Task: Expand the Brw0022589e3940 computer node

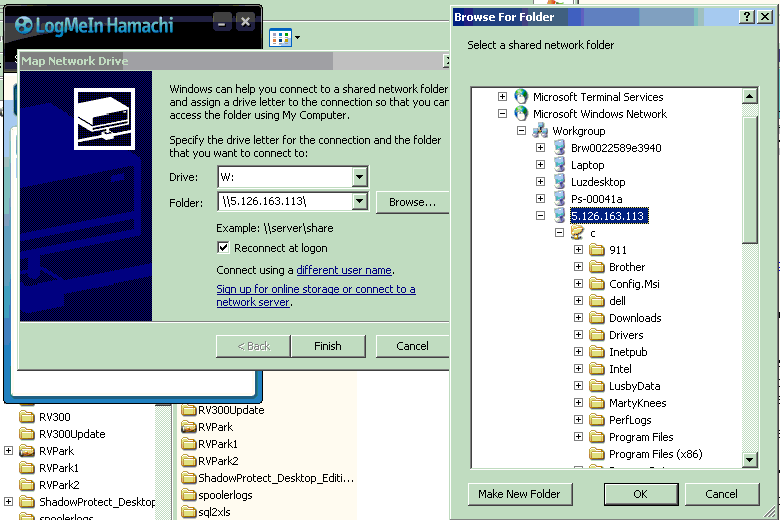Action: pos(540,147)
